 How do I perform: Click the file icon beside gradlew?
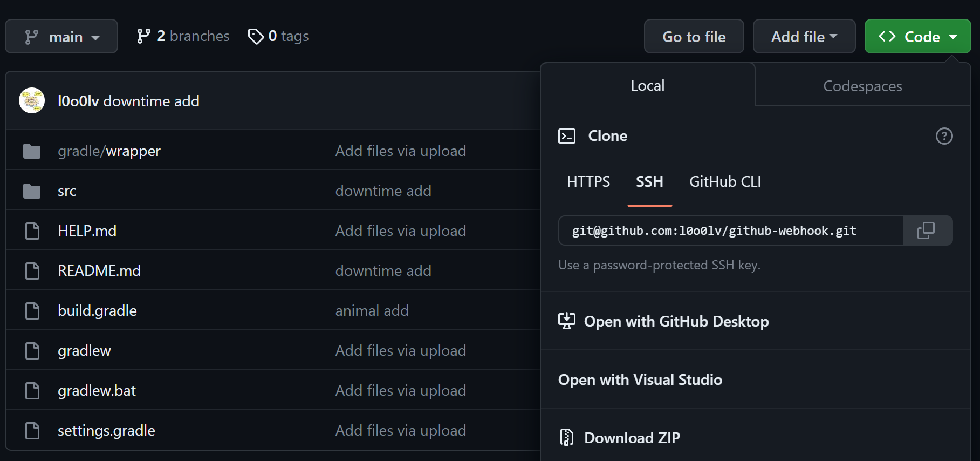point(32,351)
